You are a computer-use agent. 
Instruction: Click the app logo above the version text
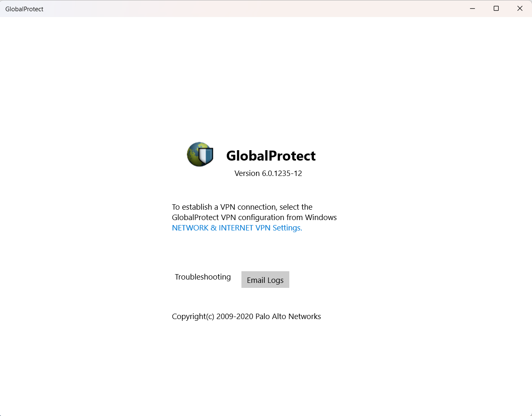(200, 154)
